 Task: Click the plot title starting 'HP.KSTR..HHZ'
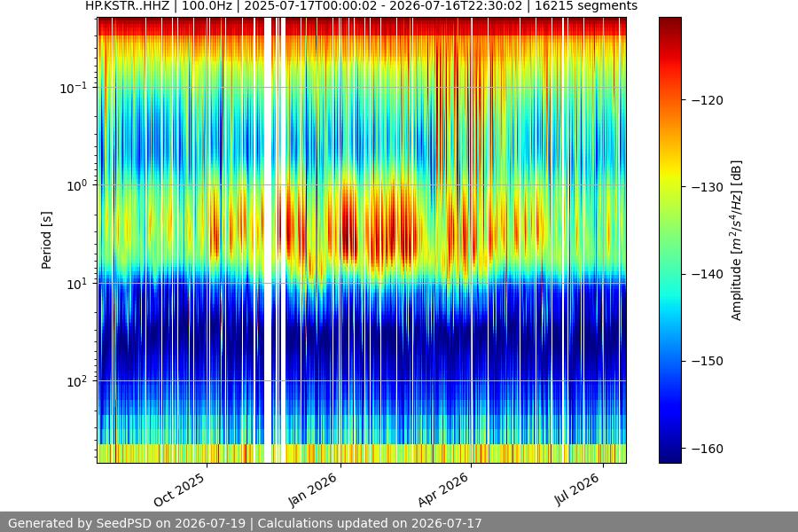coord(361,6)
